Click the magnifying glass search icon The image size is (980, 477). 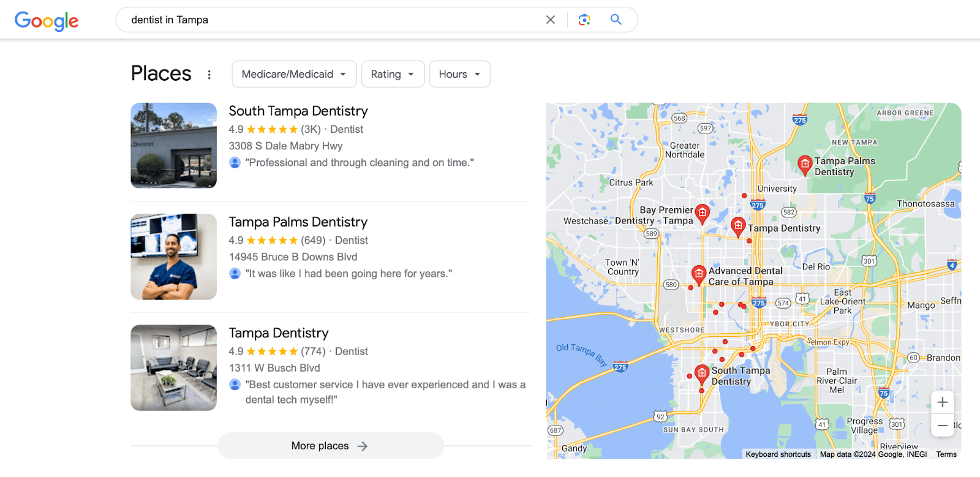(x=616, y=20)
